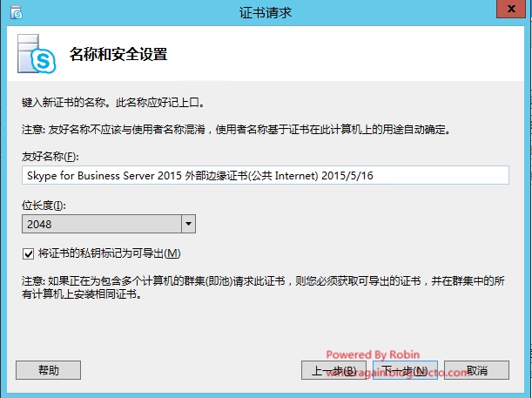Click the Skype server wizard header icon
The height and width of the screenshot is (398, 532).
[37, 54]
